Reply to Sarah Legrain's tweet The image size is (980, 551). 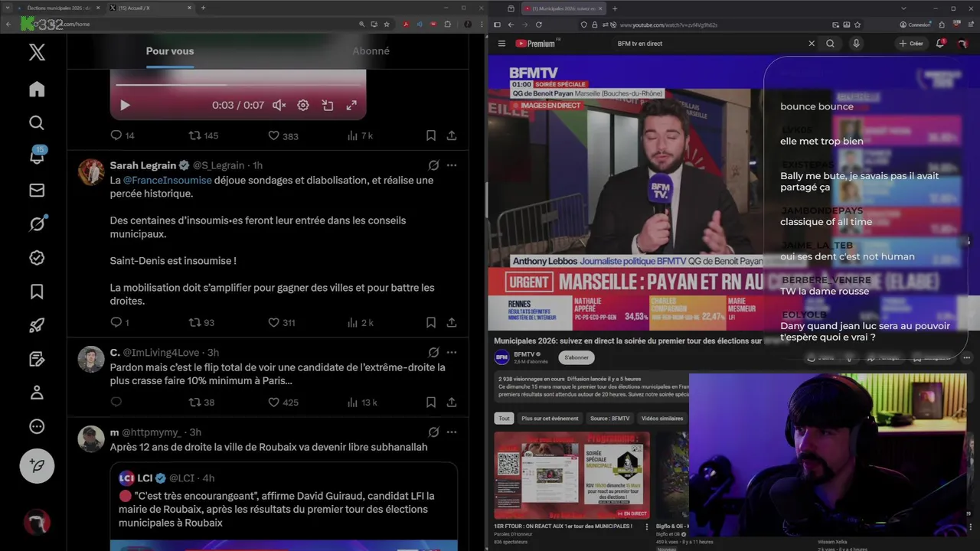click(x=119, y=322)
